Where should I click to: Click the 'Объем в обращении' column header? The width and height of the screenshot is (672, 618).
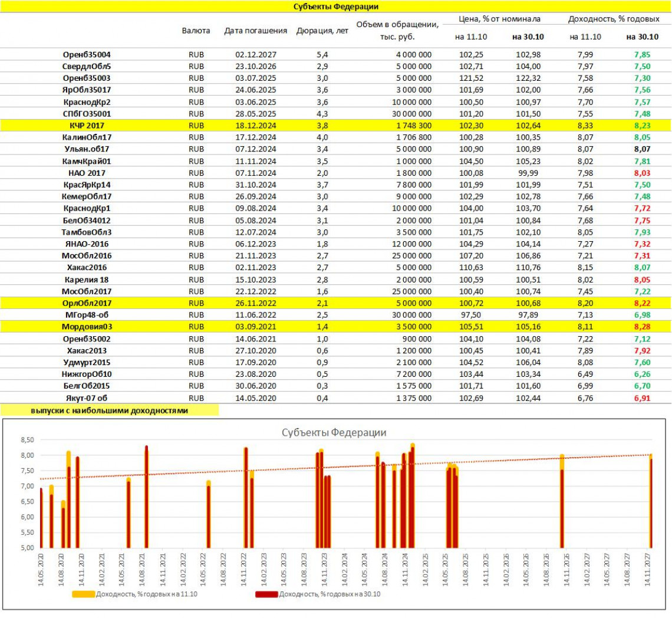click(x=397, y=25)
